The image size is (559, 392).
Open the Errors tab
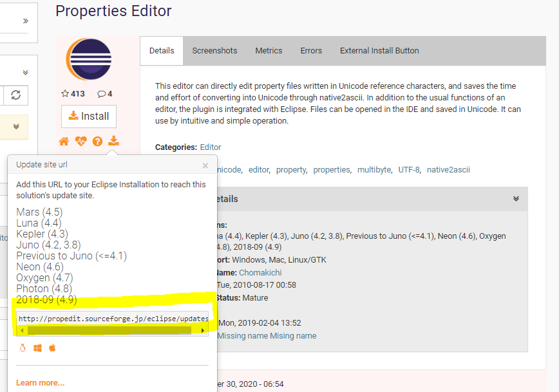tap(311, 51)
